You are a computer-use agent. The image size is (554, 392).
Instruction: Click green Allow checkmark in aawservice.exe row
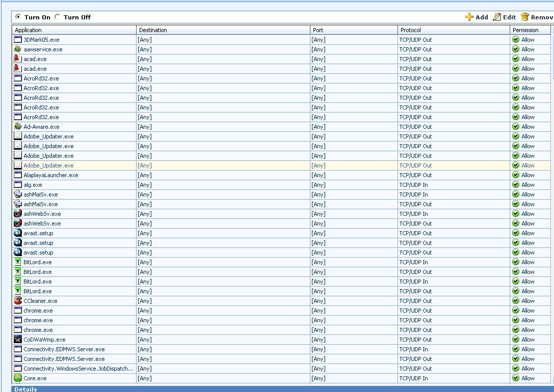coord(516,49)
